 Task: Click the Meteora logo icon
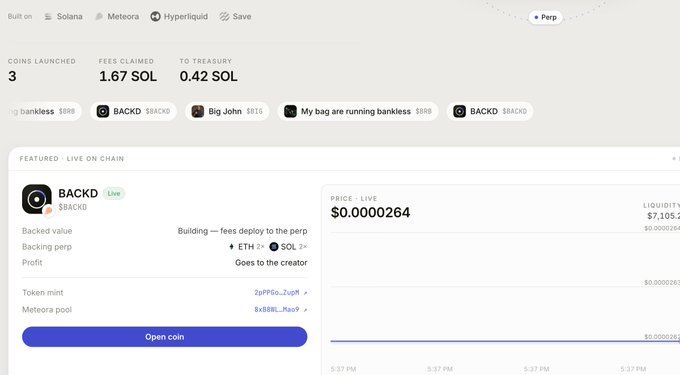(99, 16)
